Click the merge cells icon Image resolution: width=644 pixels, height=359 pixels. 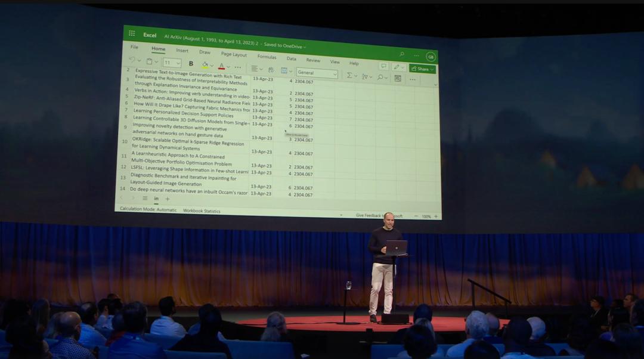pyautogui.click(x=284, y=70)
